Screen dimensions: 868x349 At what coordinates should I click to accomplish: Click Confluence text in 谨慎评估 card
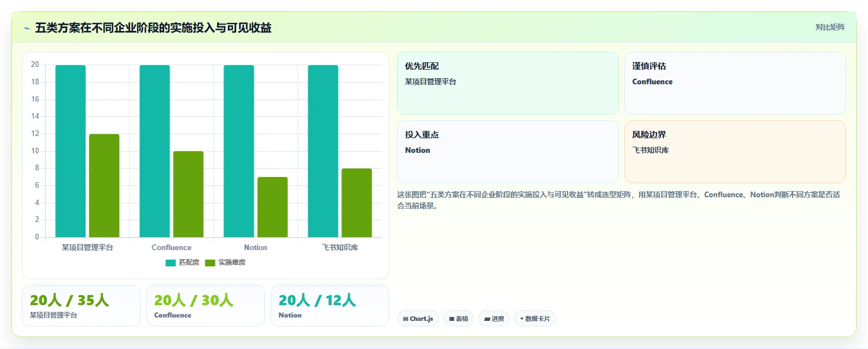coord(652,81)
